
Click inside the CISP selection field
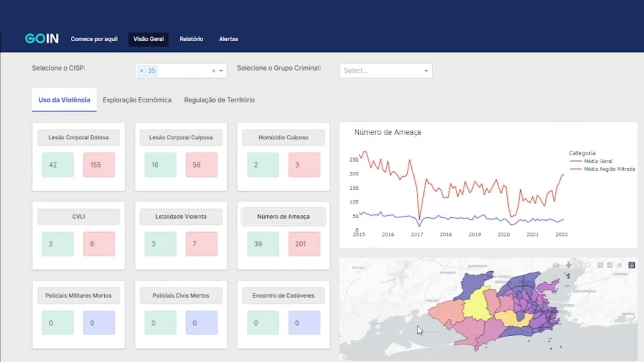(x=181, y=71)
